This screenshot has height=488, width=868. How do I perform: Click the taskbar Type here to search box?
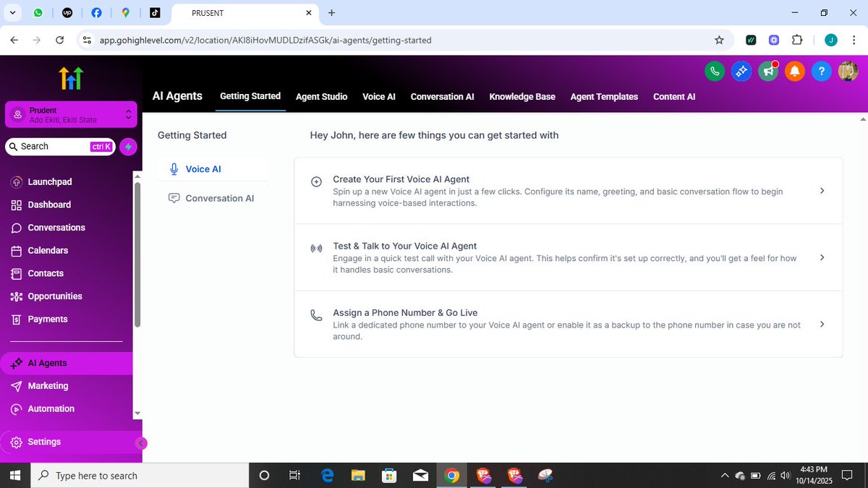pyautogui.click(x=140, y=475)
